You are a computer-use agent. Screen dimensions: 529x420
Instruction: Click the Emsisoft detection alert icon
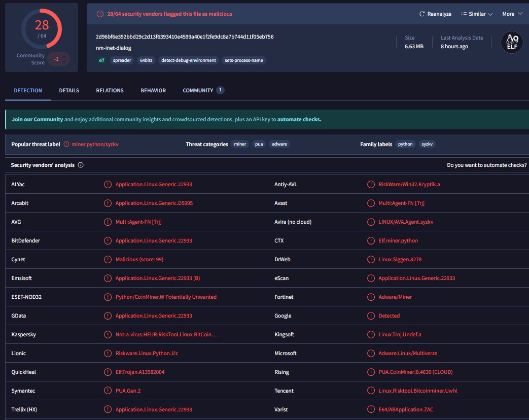point(108,278)
